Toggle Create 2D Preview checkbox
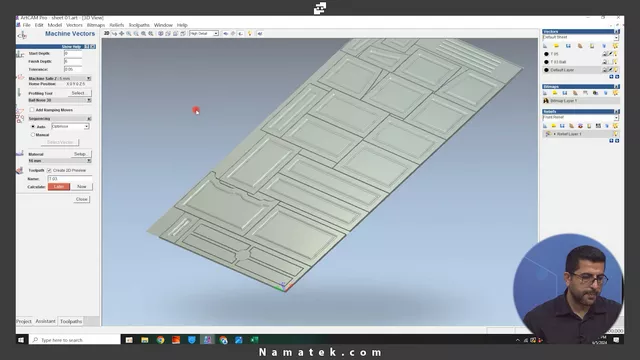The image size is (640, 360). (49, 170)
